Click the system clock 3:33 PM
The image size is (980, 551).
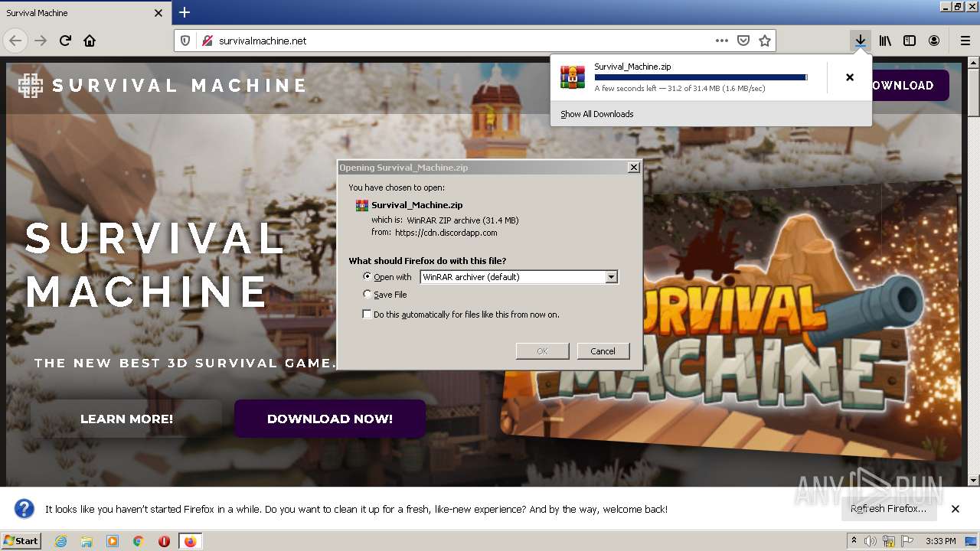coord(940,541)
